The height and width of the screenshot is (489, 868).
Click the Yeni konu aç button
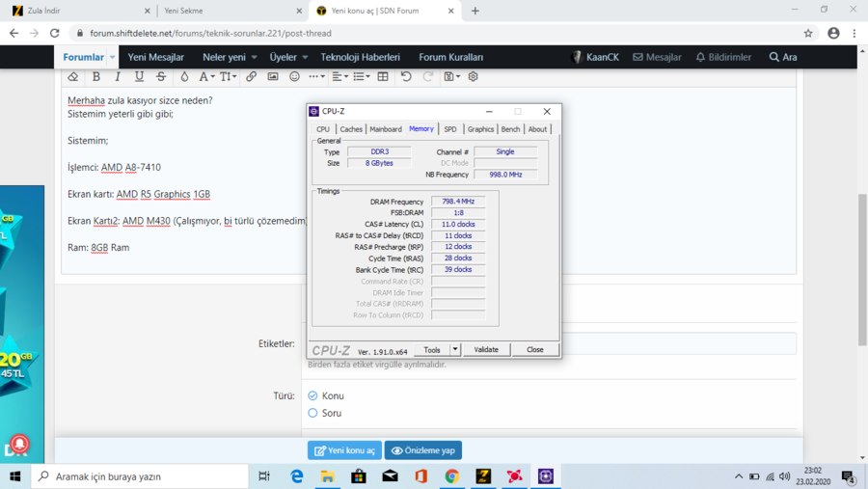pyautogui.click(x=344, y=450)
